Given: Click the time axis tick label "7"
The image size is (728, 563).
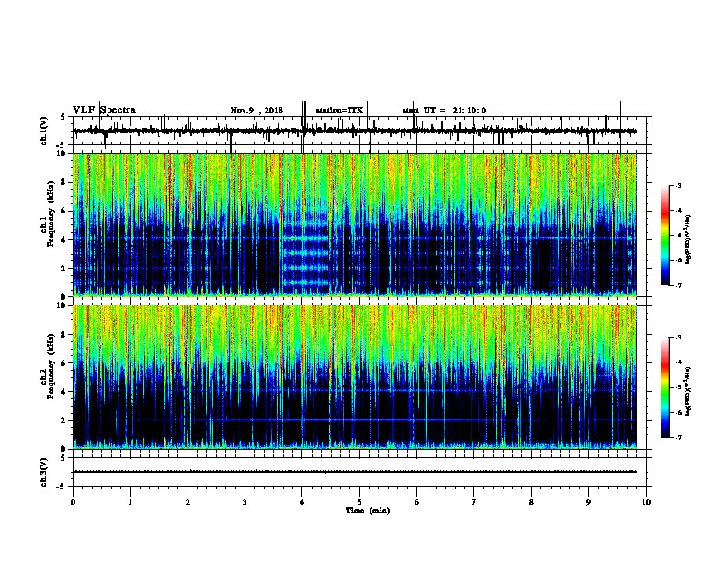Looking at the screenshot, I should pyautogui.click(x=474, y=502).
